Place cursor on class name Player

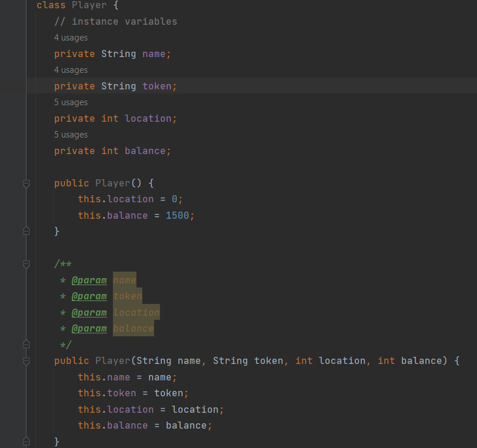coord(89,5)
